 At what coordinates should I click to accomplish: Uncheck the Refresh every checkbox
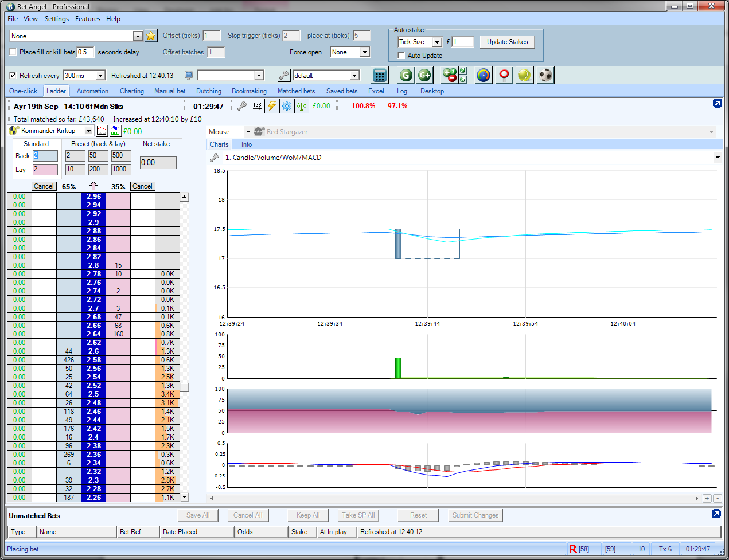pyautogui.click(x=13, y=76)
